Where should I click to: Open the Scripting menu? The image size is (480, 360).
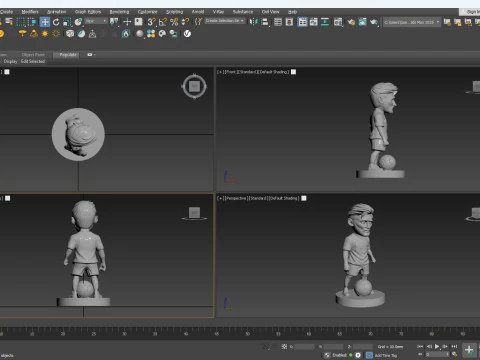click(174, 12)
